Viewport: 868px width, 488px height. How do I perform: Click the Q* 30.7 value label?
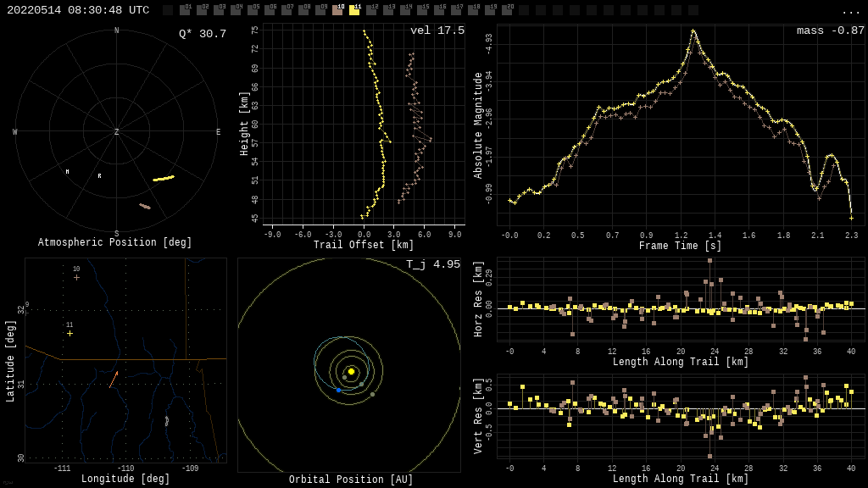point(202,34)
